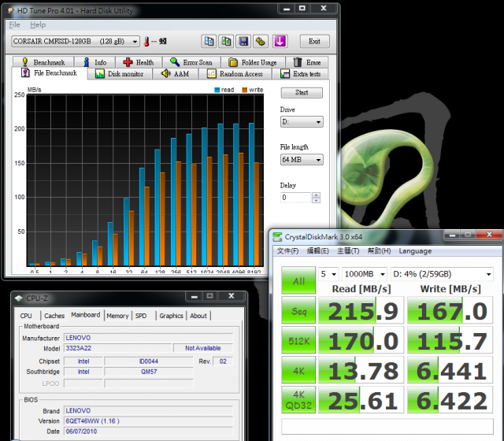Viewport: 504px width, 441px height.
Task: Open the Folder Usage tab
Action: (x=253, y=62)
